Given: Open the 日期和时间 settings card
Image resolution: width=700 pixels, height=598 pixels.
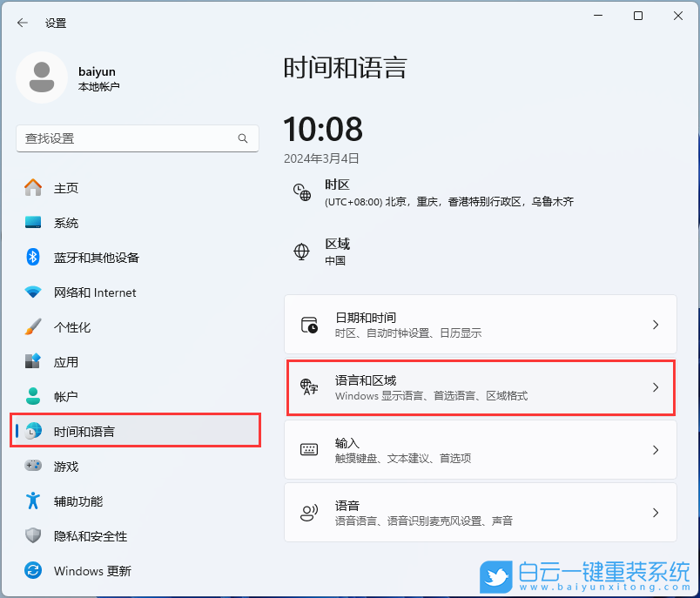Looking at the screenshot, I should coord(481,325).
